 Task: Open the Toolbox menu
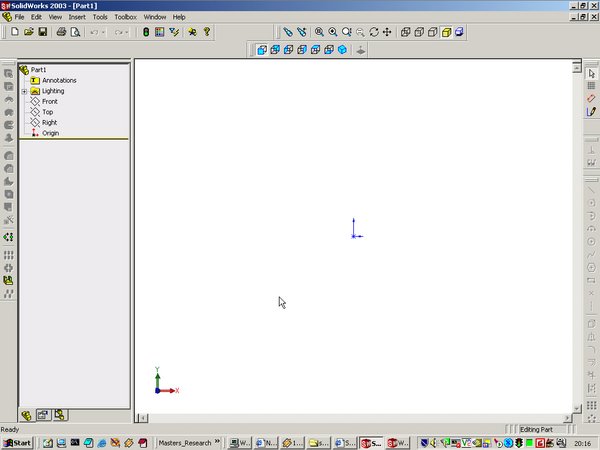pyautogui.click(x=125, y=17)
